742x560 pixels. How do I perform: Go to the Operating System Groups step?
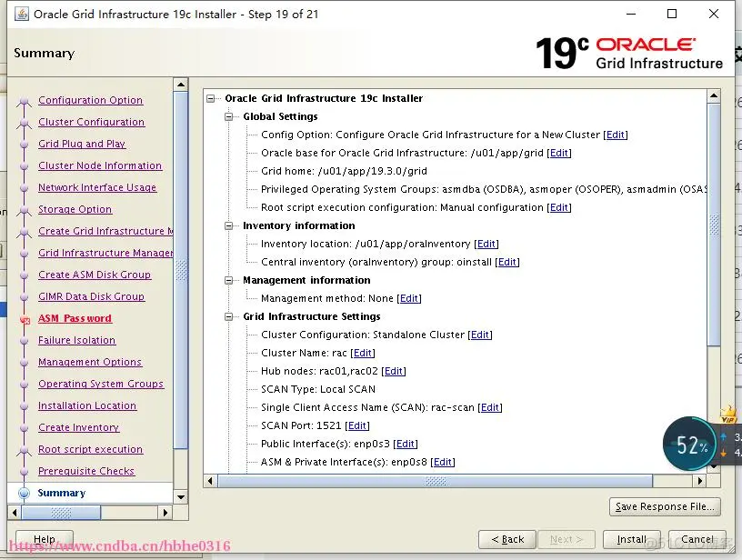click(101, 384)
